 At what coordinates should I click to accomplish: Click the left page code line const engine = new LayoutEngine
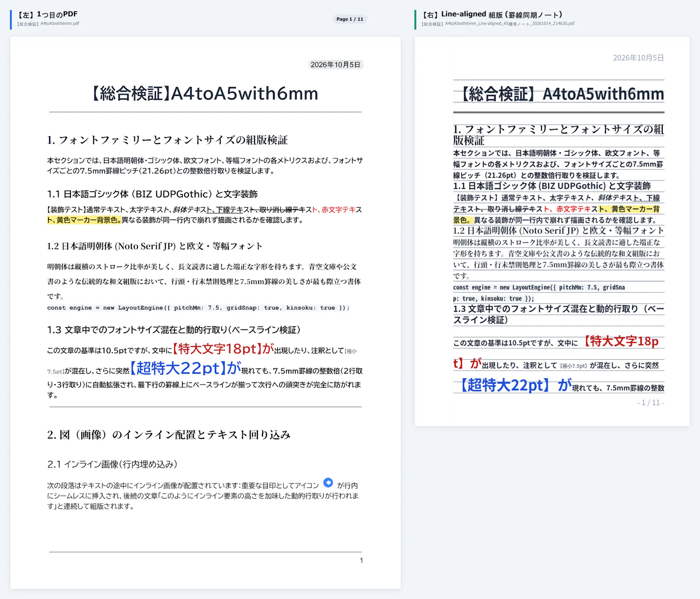tap(198, 308)
